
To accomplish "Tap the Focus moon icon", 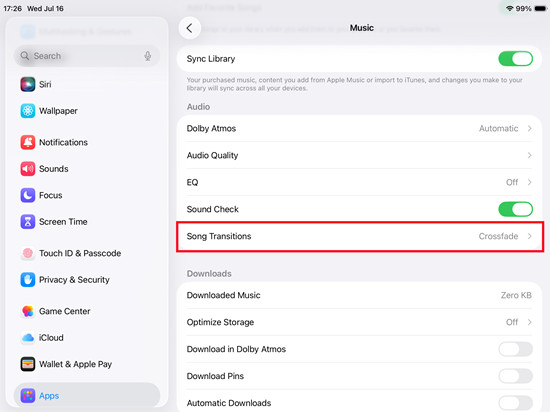I will (x=28, y=195).
